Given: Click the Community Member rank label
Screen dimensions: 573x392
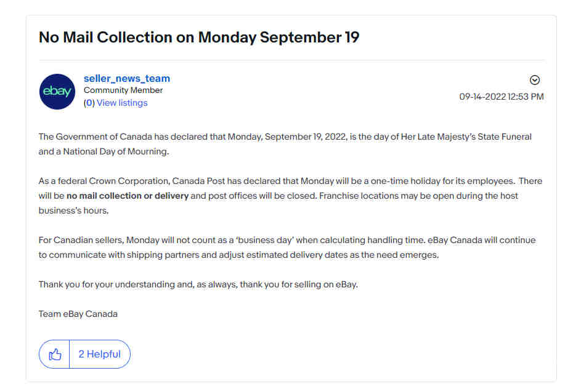Looking at the screenshot, I should pos(123,90).
